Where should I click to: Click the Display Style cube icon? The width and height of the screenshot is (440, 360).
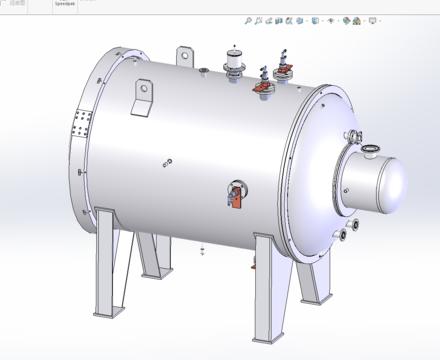click(315, 21)
